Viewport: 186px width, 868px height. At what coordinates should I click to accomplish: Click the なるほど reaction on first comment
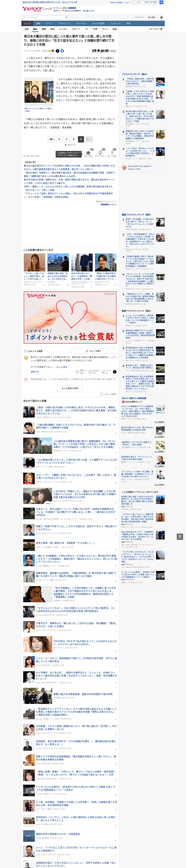click(94, 372)
